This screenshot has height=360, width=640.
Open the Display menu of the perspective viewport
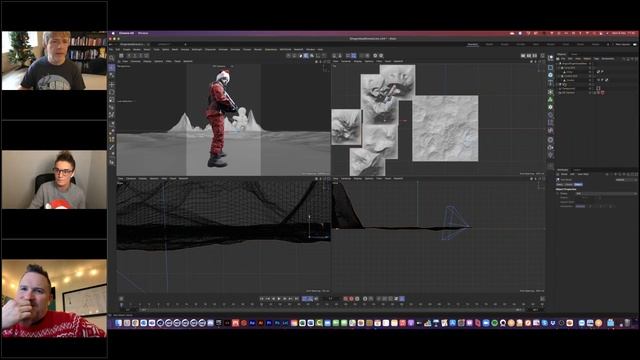coord(148,61)
